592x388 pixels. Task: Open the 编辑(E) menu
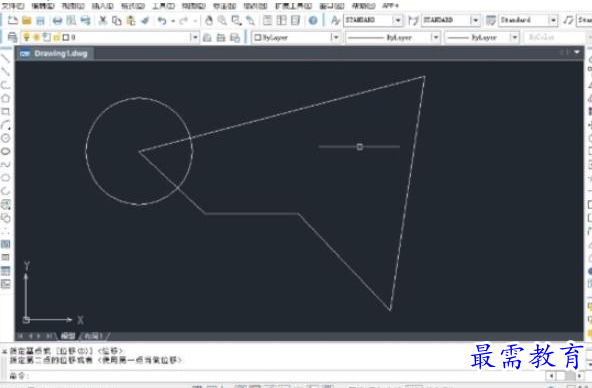click(x=43, y=6)
